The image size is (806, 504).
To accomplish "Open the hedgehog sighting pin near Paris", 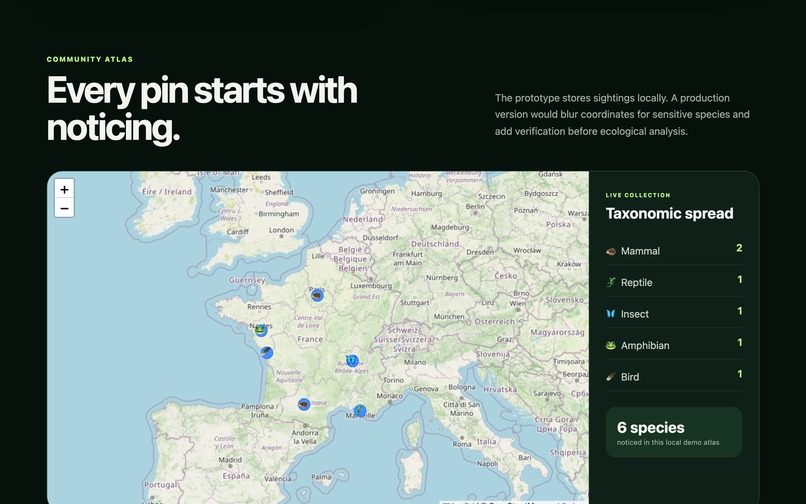I will click(x=317, y=295).
